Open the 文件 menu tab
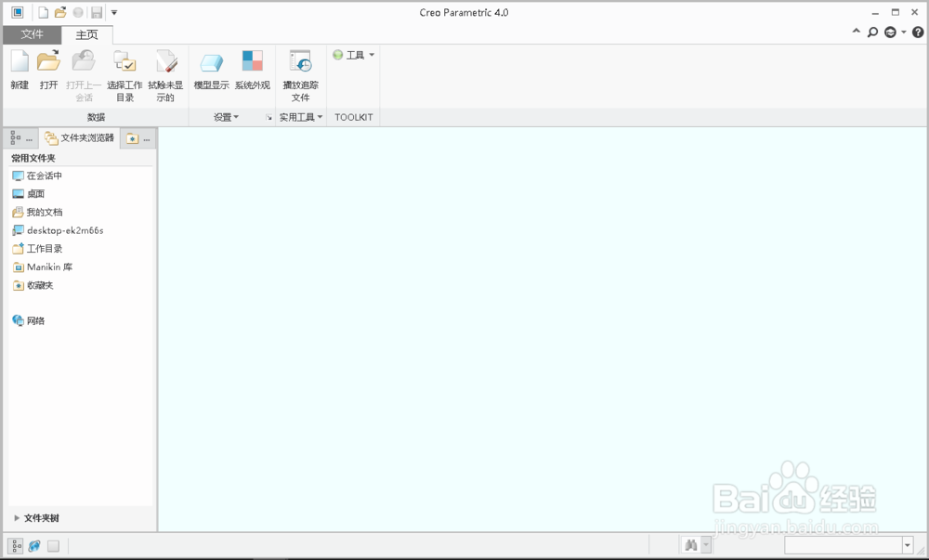929x560 pixels. pos(32,34)
